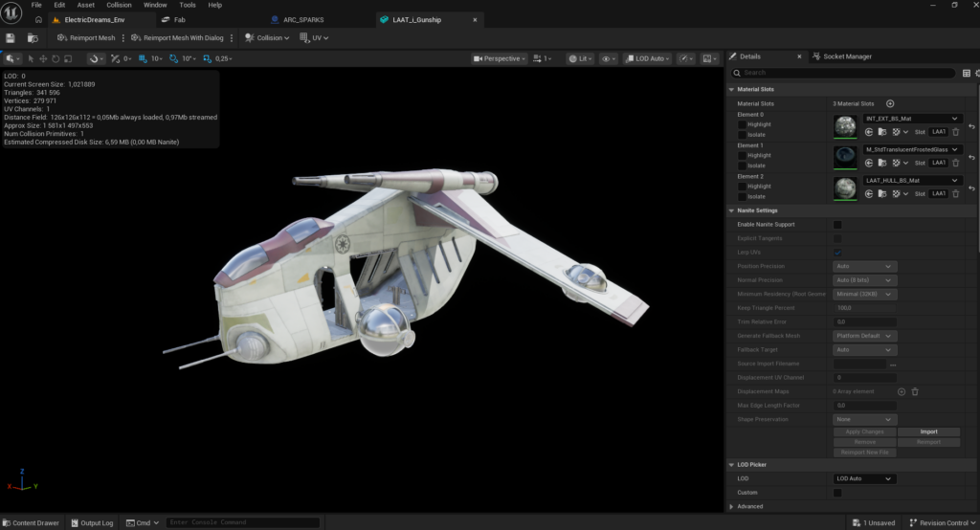
Task: Check Enable Nanite Support
Action: (837, 225)
